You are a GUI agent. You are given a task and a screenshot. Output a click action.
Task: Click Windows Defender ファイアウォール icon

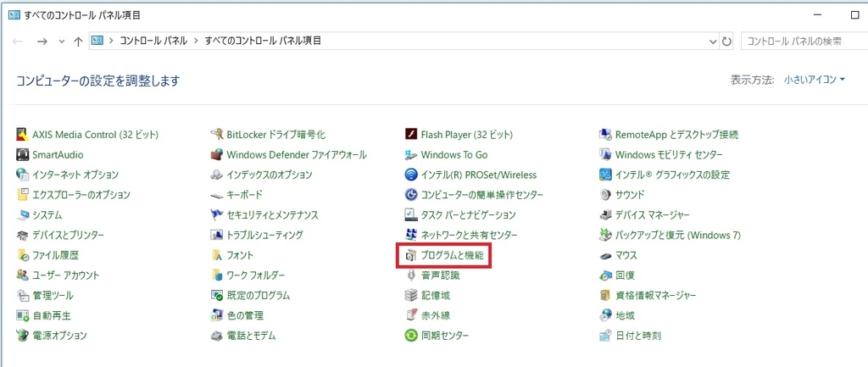pos(216,154)
